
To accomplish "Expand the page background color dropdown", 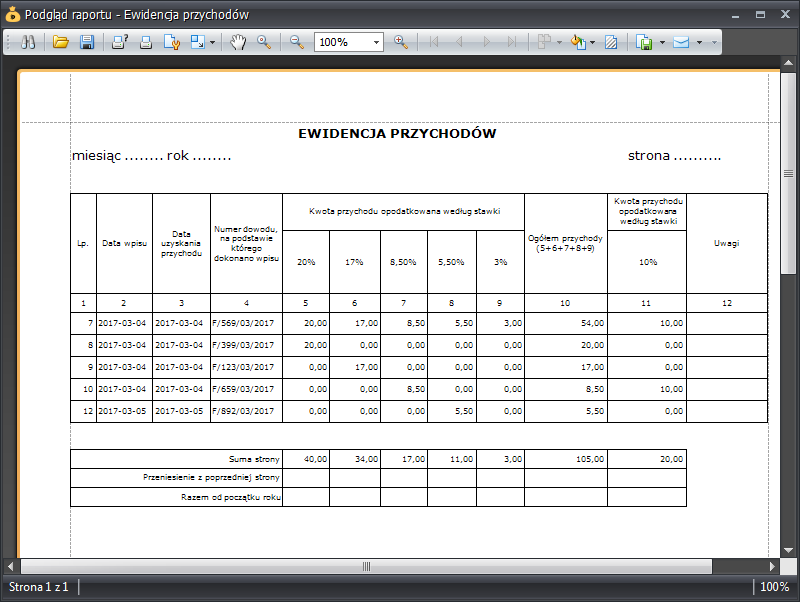I will [x=592, y=42].
